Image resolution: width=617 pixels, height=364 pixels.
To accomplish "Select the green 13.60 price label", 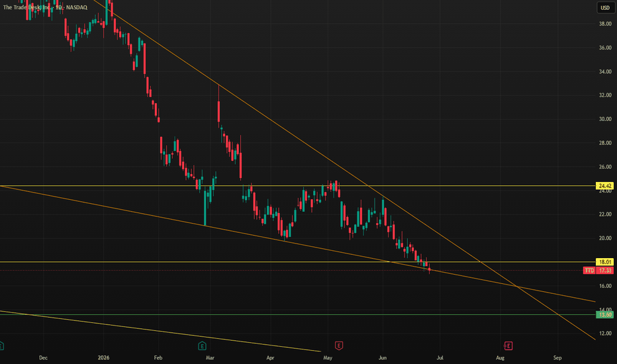I will pyautogui.click(x=605, y=315).
